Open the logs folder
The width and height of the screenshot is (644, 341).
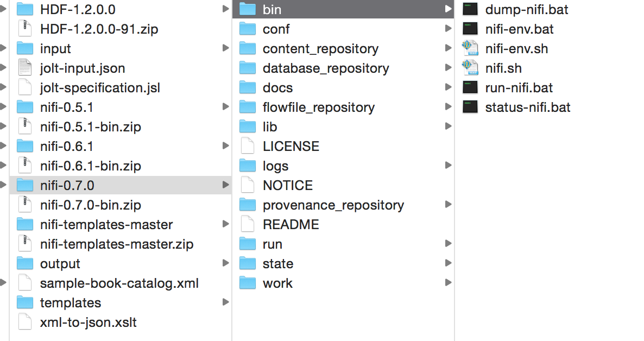click(x=275, y=166)
